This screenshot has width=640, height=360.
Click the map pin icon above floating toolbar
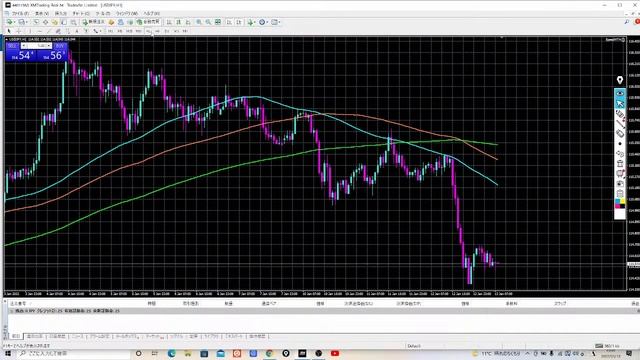pos(620,80)
